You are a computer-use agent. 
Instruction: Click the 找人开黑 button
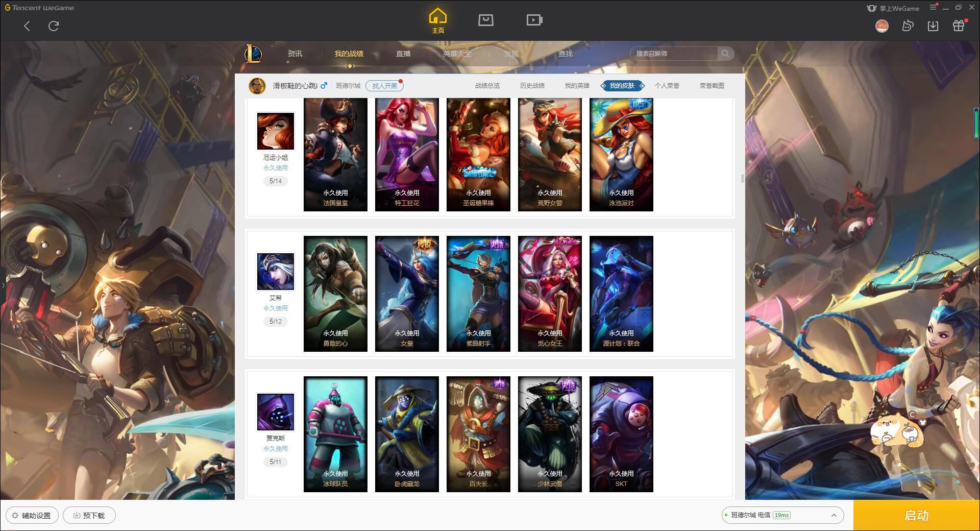(x=384, y=86)
